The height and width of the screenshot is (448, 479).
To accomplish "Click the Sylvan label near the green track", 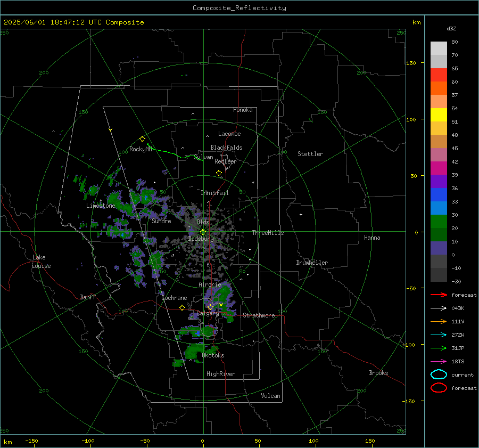I will coord(204,158).
